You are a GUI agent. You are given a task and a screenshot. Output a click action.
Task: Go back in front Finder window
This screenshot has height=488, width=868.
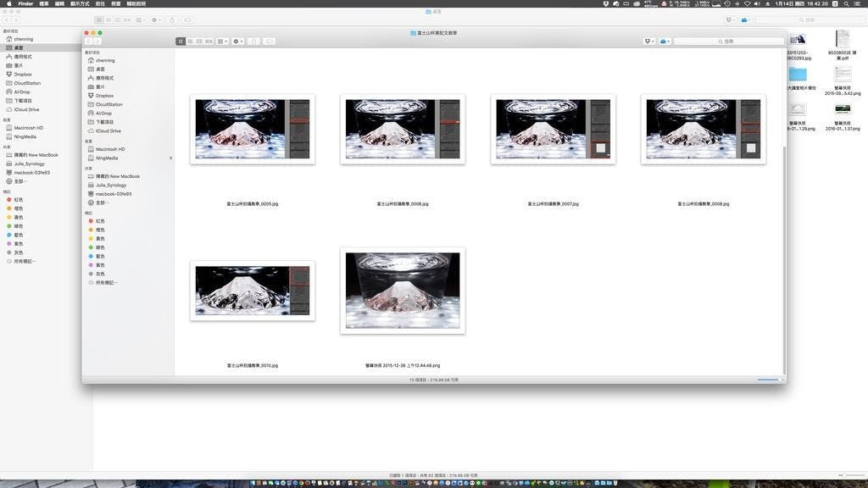(88, 42)
